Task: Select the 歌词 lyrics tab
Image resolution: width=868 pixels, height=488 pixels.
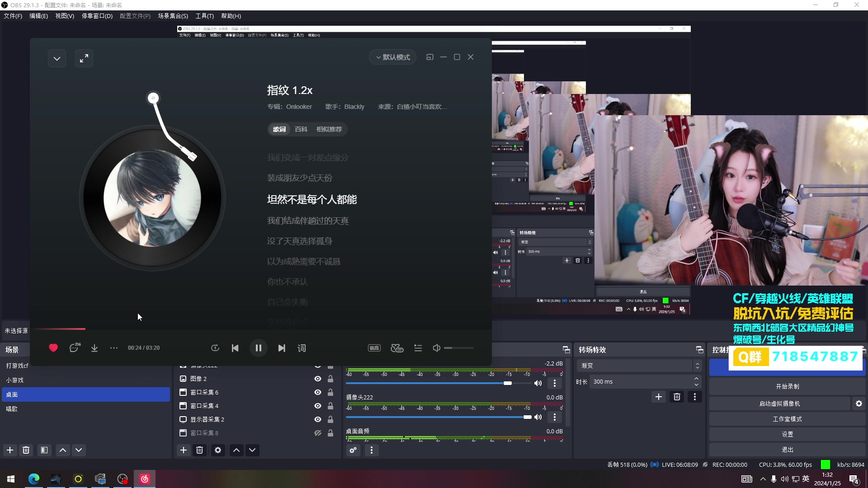Action: tap(279, 129)
